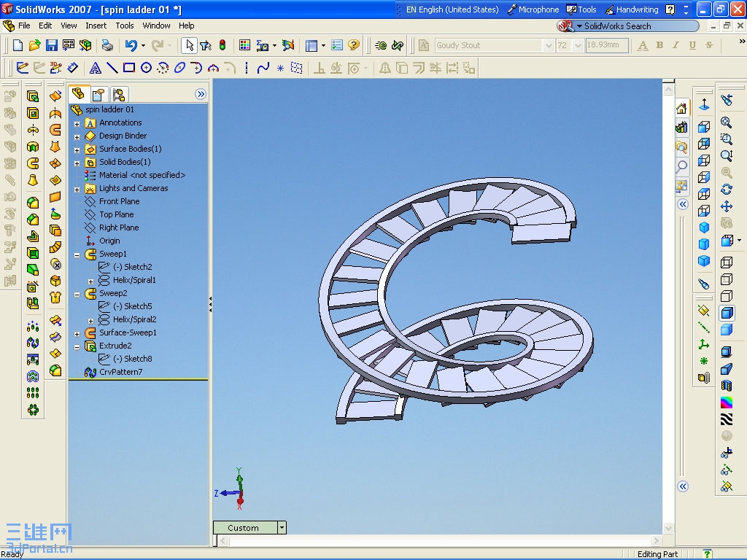Click the status bar help question mark

(x=708, y=554)
